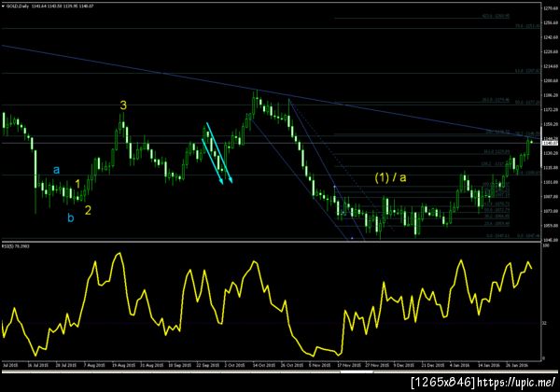Click the 1130.20 price axis label
This screenshot has width=560, height=392.
[x=551, y=153]
